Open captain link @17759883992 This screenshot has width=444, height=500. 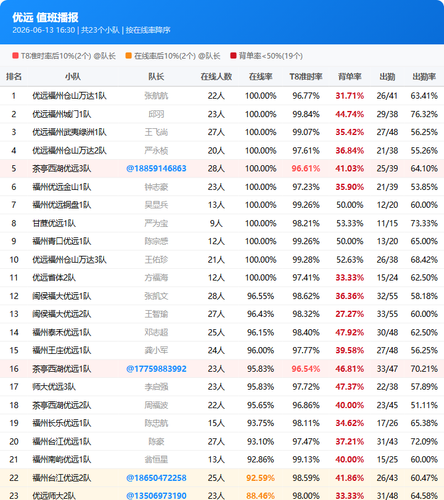pyautogui.click(x=156, y=369)
